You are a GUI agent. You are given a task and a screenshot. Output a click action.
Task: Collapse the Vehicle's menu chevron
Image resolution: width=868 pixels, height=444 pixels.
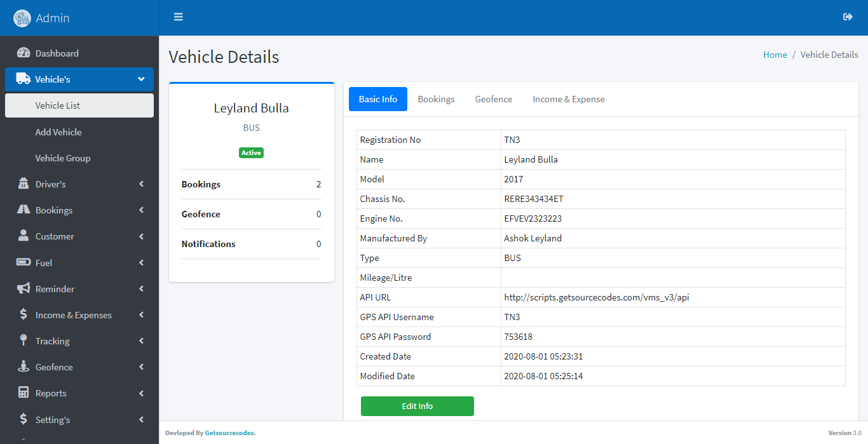(141, 79)
